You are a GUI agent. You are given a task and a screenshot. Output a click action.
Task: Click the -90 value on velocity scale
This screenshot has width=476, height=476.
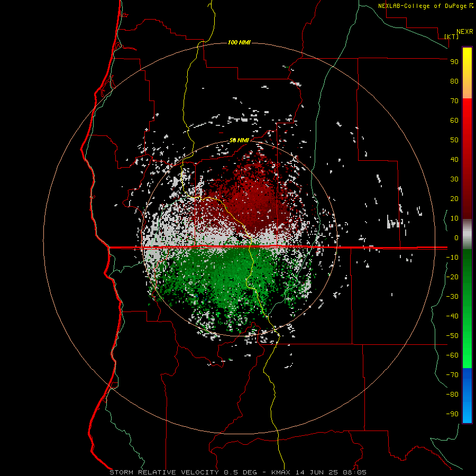(452, 414)
